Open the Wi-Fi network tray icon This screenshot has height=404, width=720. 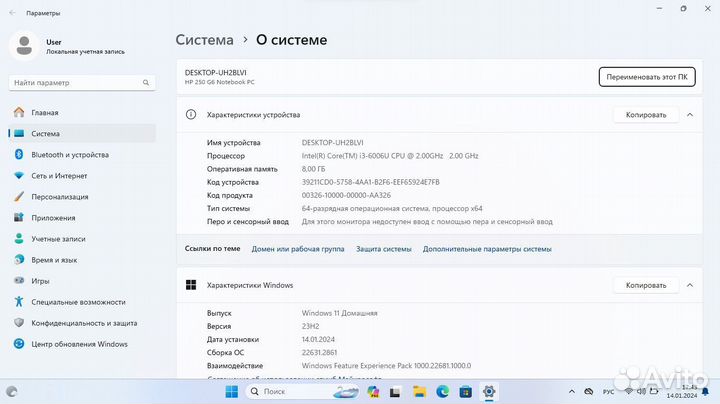click(629, 392)
